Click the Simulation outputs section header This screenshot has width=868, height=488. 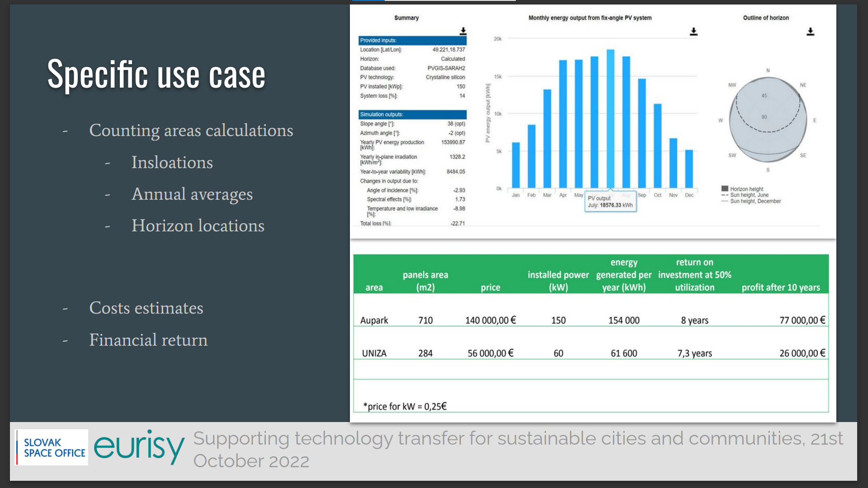412,114
